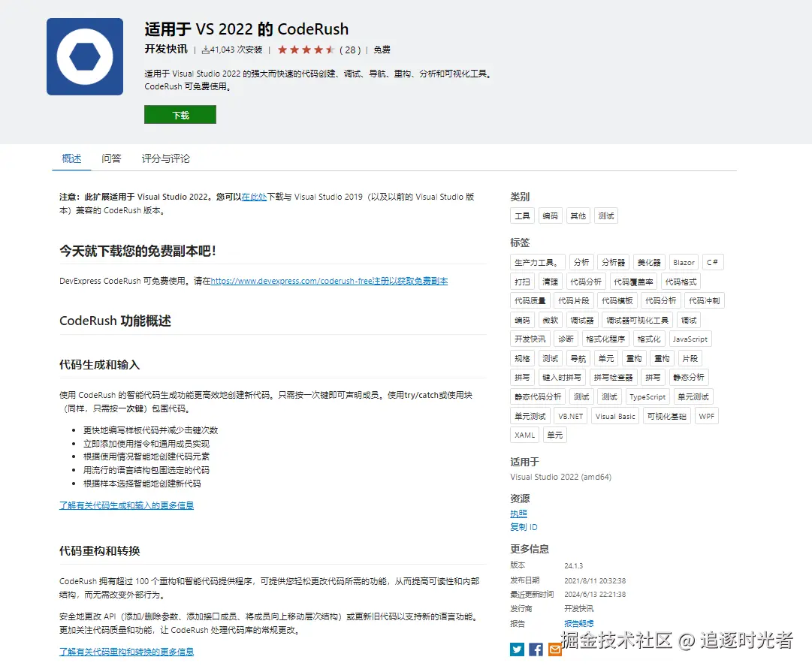
Task: Click the 打扫 tag
Action: coord(522,282)
